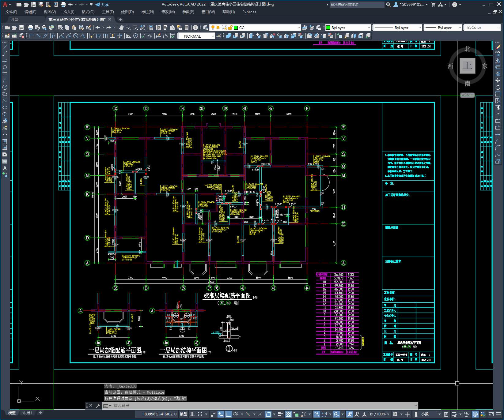Switch to the 布局1 layout tab

click(27, 413)
